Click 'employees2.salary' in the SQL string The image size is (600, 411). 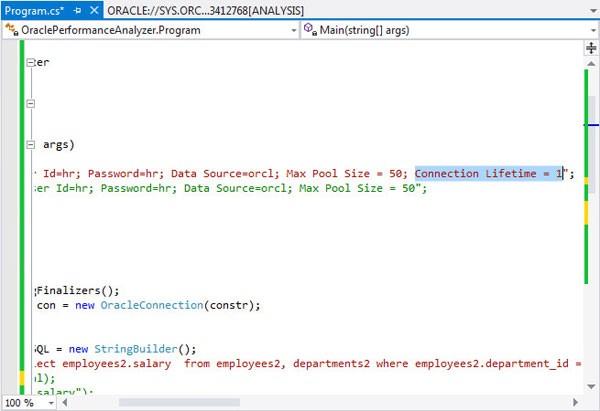pyautogui.click(x=116, y=364)
